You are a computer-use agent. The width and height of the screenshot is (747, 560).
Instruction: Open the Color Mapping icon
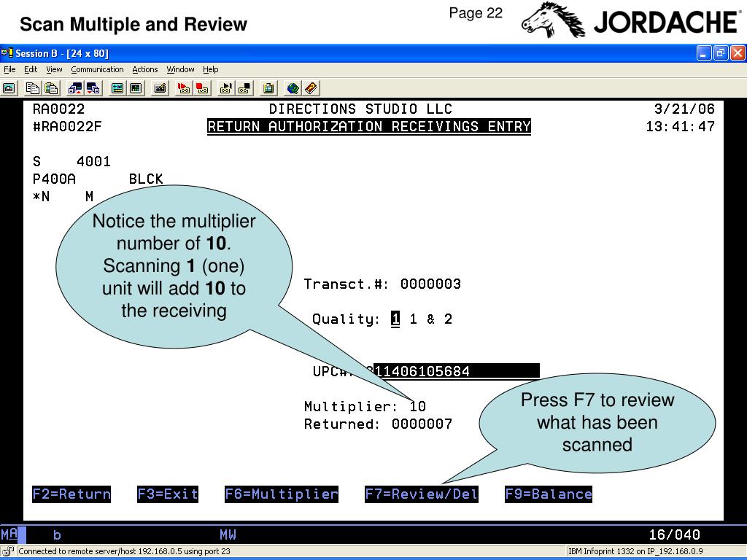[x=136, y=88]
